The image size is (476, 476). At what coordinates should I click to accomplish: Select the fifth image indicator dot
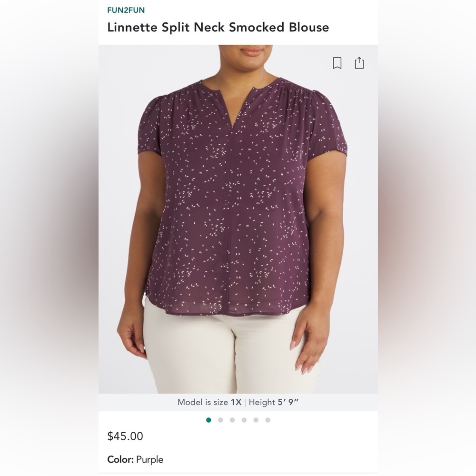(256, 420)
